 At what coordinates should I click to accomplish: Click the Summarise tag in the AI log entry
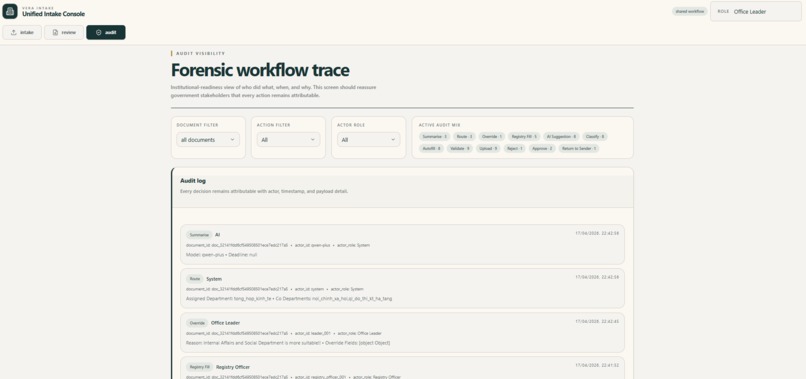tap(199, 234)
